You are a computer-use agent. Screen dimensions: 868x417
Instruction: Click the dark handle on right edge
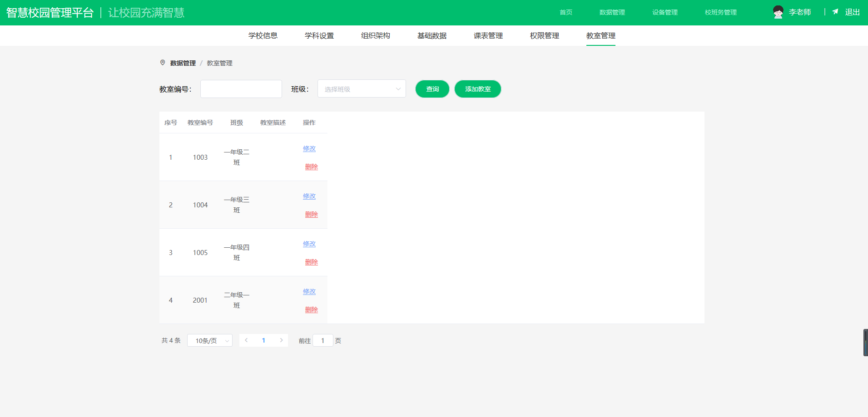point(865,343)
